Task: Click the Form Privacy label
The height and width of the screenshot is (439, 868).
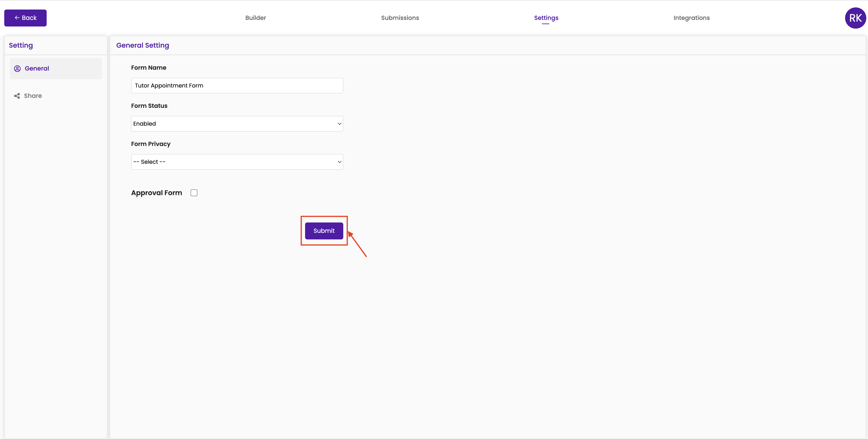Action: (x=151, y=144)
